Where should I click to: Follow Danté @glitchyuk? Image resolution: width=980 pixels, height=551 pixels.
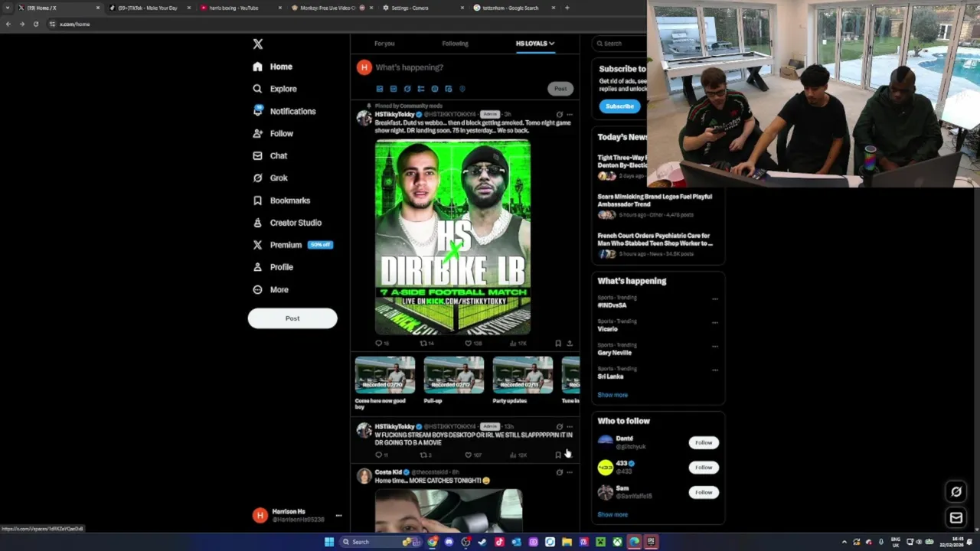click(704, 442)
